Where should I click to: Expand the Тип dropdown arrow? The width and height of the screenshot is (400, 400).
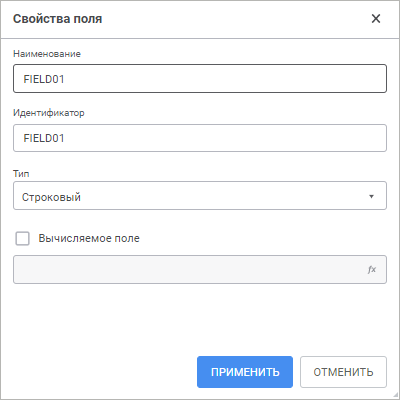pyautogui.click(x=371, y=196)
